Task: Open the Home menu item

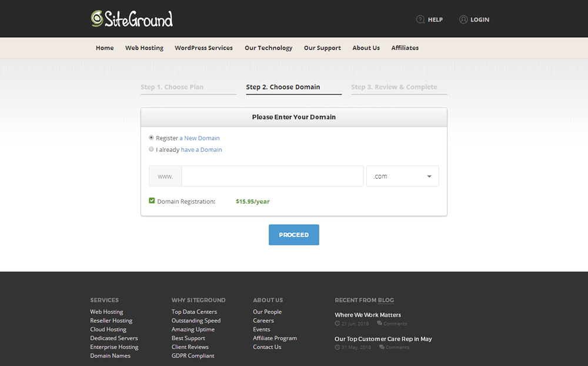Action: (x=105, y=48)
